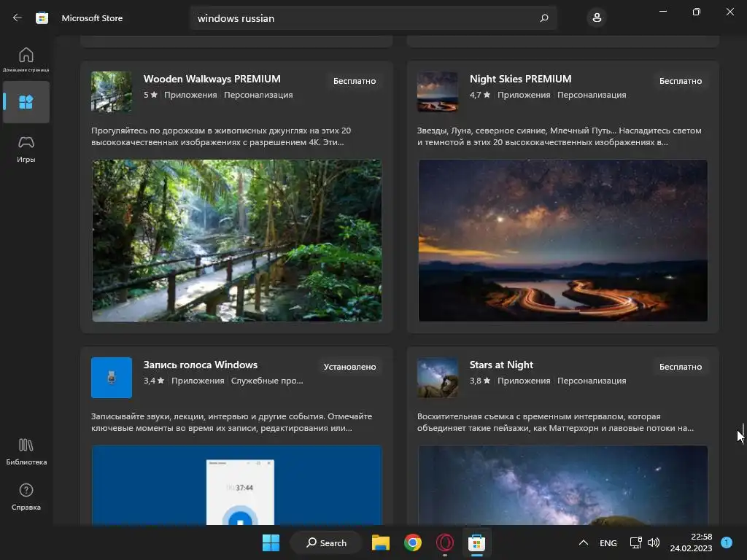Click the 4,7 star rating of Night Skies

[x=480, y=95]
